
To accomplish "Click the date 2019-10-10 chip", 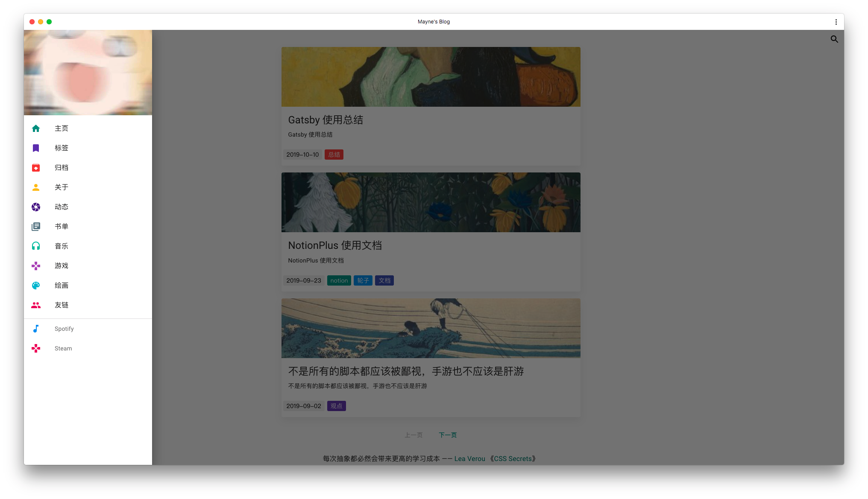I will 302,155.
